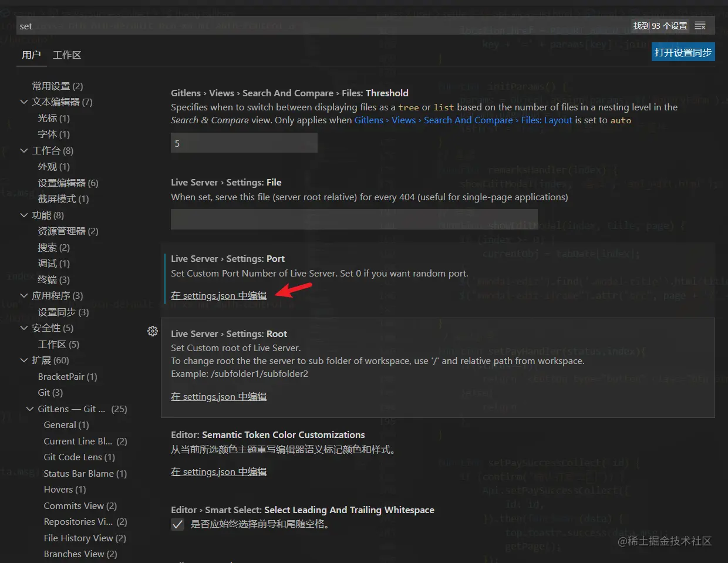Select Branches View (2) entry
The height and width of the screenshot is (563, 728).
click(x=80, y=554)
